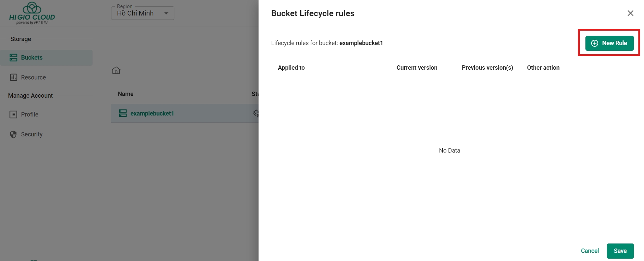The height and width of the screenshot is (261, 644).
Task: Open the Resource menu item
Action: pos(33,77)
